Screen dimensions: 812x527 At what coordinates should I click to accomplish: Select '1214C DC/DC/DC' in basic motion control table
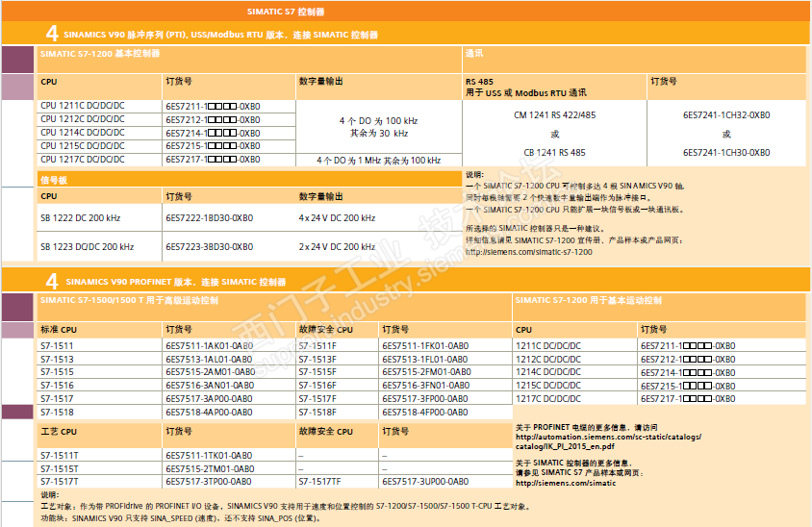coord(548,372)
